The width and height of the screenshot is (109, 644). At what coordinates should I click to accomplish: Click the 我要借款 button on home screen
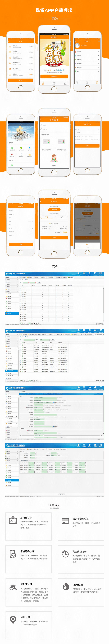click(54, 76)
